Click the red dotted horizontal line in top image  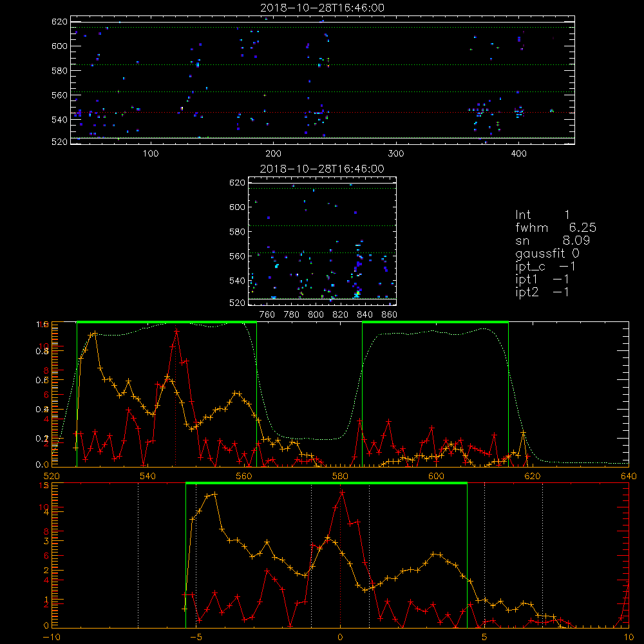[323, 113]
